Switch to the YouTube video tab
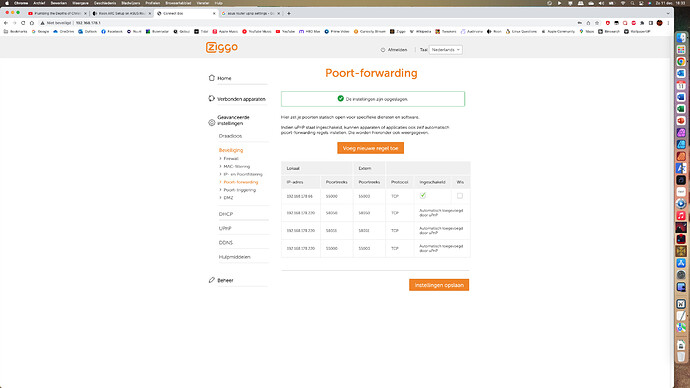Screen dimensions: 690x388 click(56, 14)
